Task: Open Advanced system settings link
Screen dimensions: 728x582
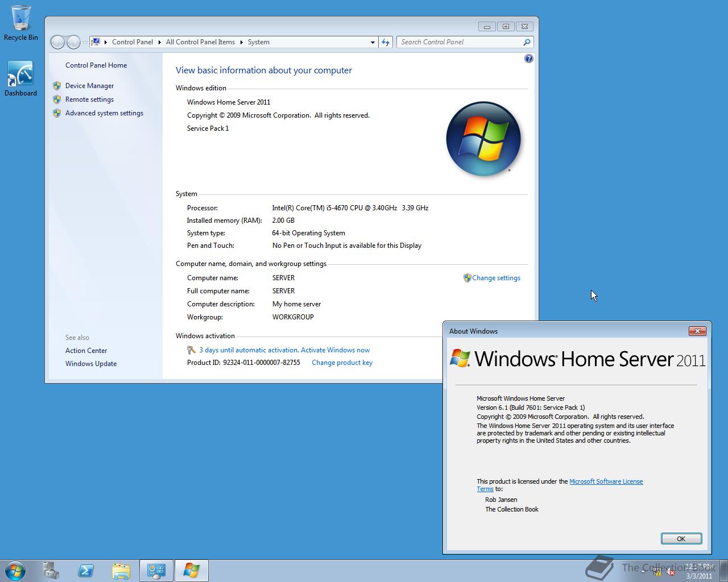Action: [104, 113]
